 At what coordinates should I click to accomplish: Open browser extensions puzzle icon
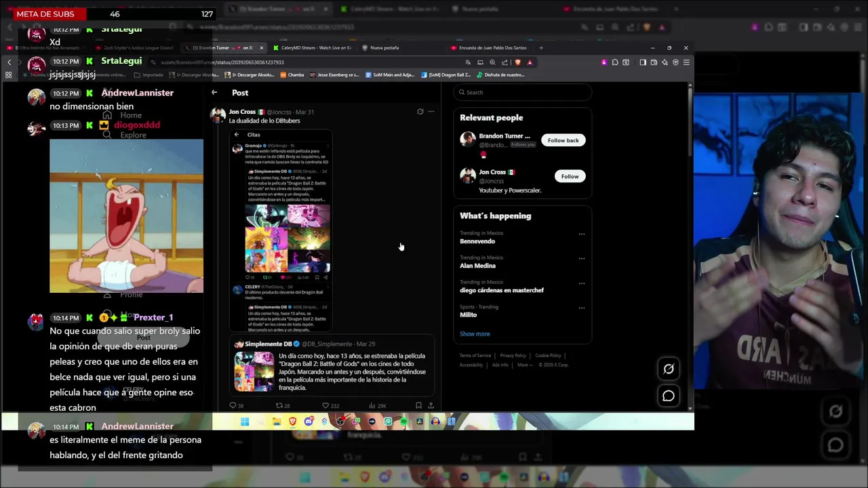point(615,62)
